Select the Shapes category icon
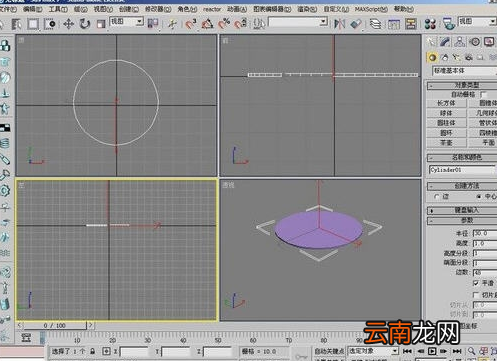This screenshot has height=361, width=497. (x=445, y=57)
